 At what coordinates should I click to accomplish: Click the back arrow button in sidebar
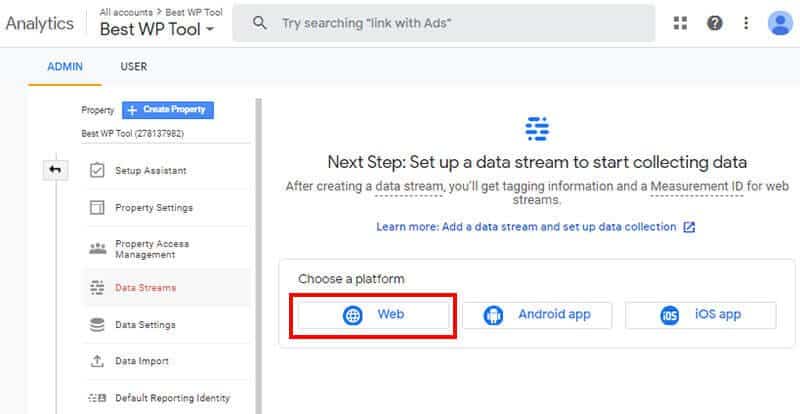pos(55,169)
